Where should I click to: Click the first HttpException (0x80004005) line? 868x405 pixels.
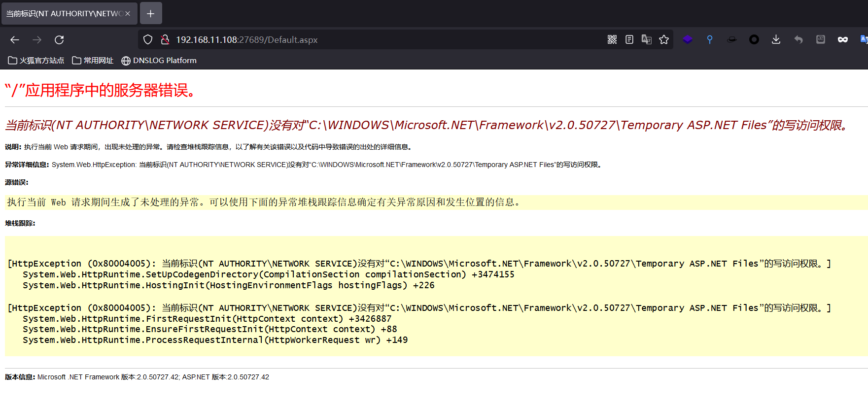pos(419,264)
